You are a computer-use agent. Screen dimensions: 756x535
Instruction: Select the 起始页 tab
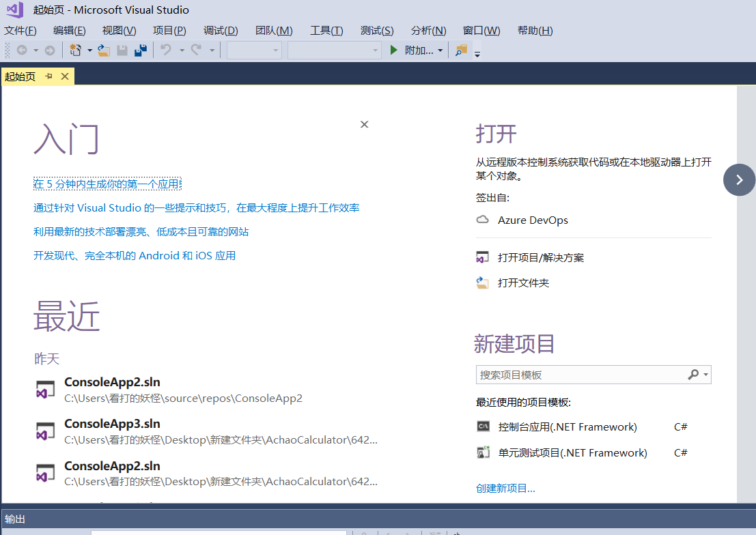click(20, 76)
